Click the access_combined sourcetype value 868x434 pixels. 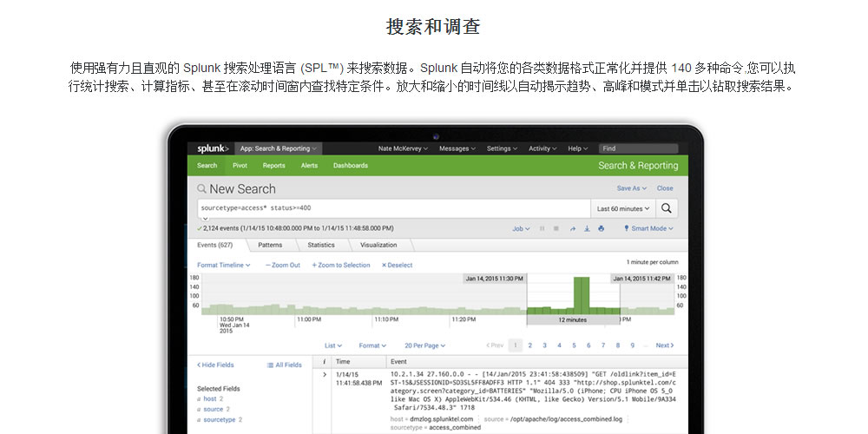point(455,427)
